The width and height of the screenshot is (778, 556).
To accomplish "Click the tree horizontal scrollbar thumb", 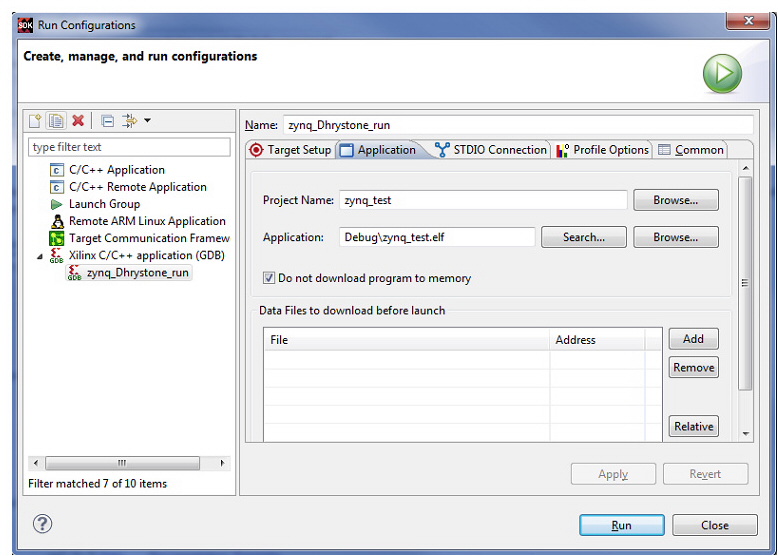I will coord(122,463).
